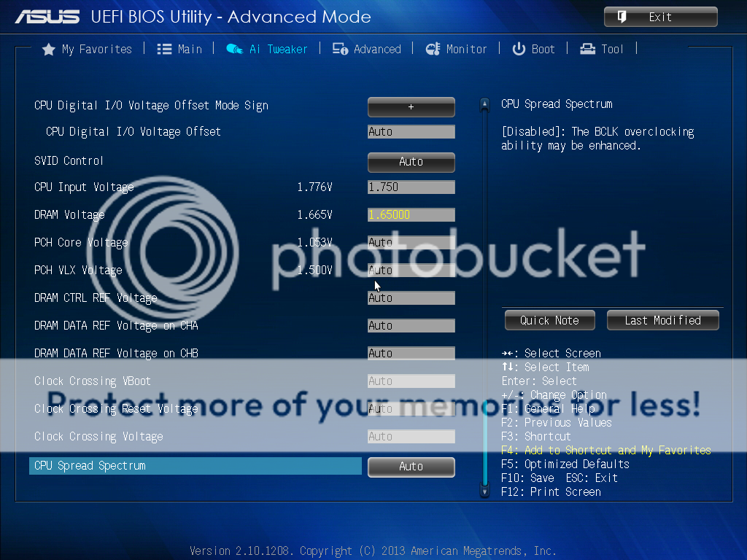Switch to the Boot tab
Image resolution: width=747 pixels, height=560 pixels.
click(x=543, y=50)
